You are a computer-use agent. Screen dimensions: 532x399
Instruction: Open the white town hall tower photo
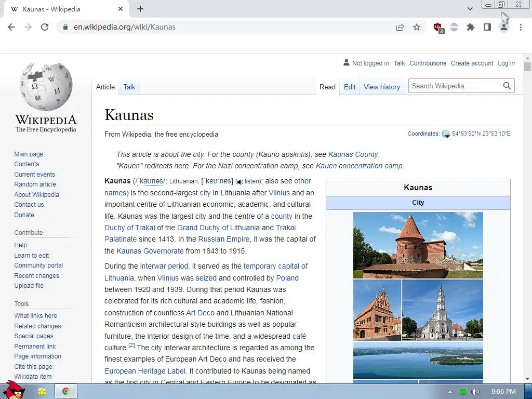coord(443,310)
